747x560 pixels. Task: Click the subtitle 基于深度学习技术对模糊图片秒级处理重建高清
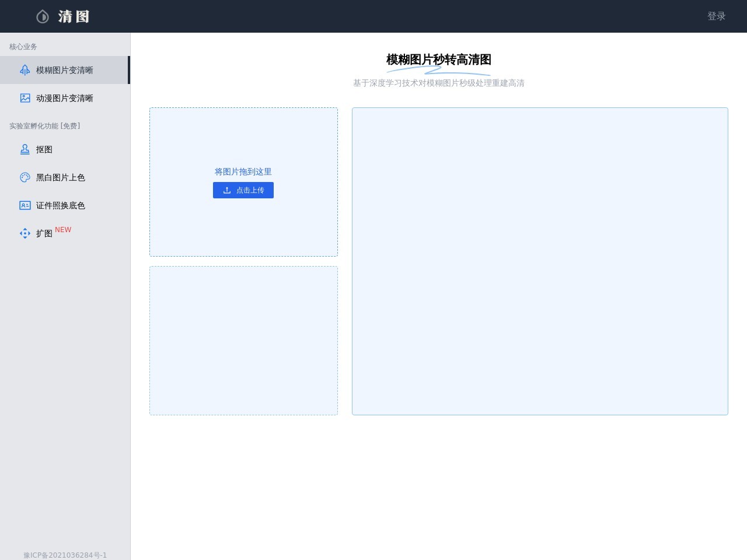point(439,83)
